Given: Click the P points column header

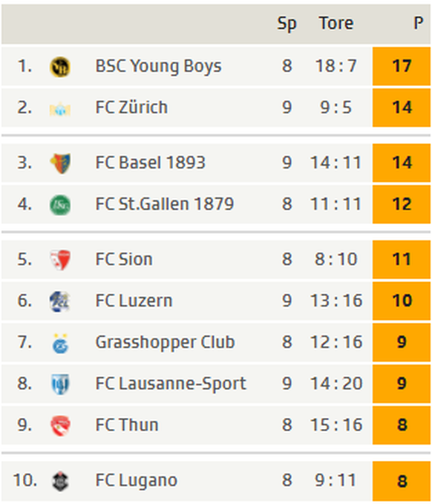Looking at the screenshot, I should coord(418,23).
